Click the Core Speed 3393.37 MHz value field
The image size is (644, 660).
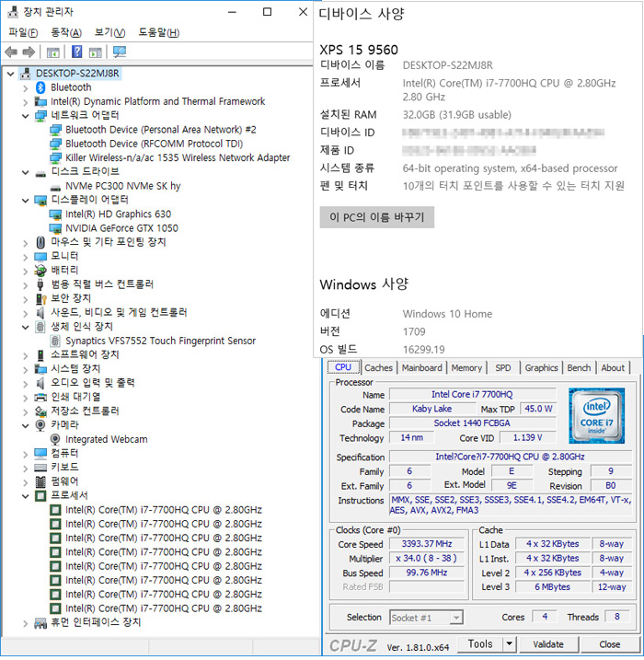click(427, 544)
